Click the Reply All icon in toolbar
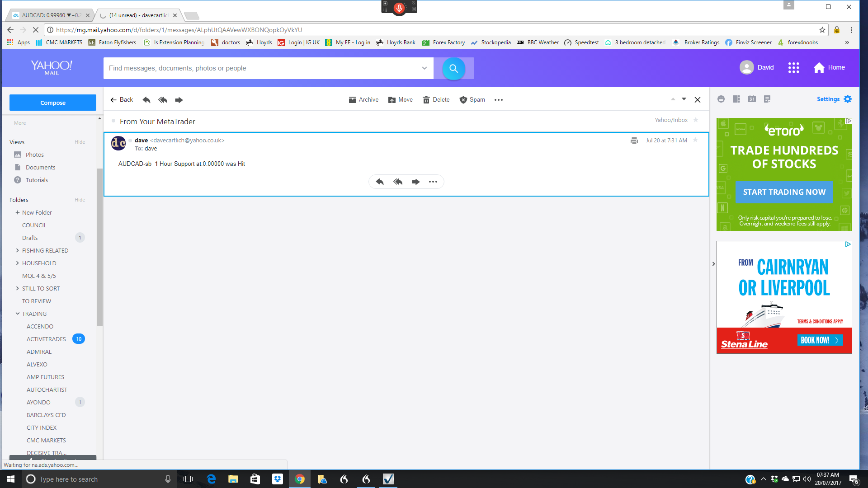The height and width of the screenshot is (488, 868). click(163, 100)
